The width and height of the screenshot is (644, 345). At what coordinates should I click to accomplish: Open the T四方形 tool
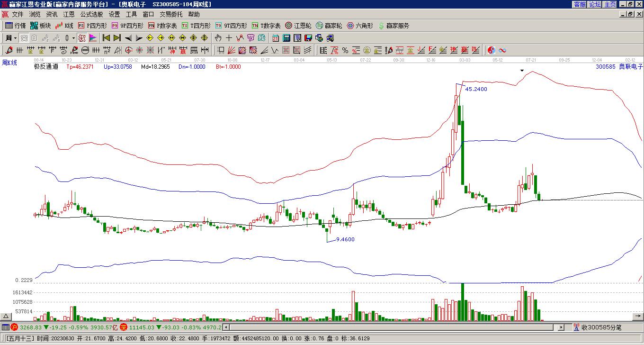196,26
